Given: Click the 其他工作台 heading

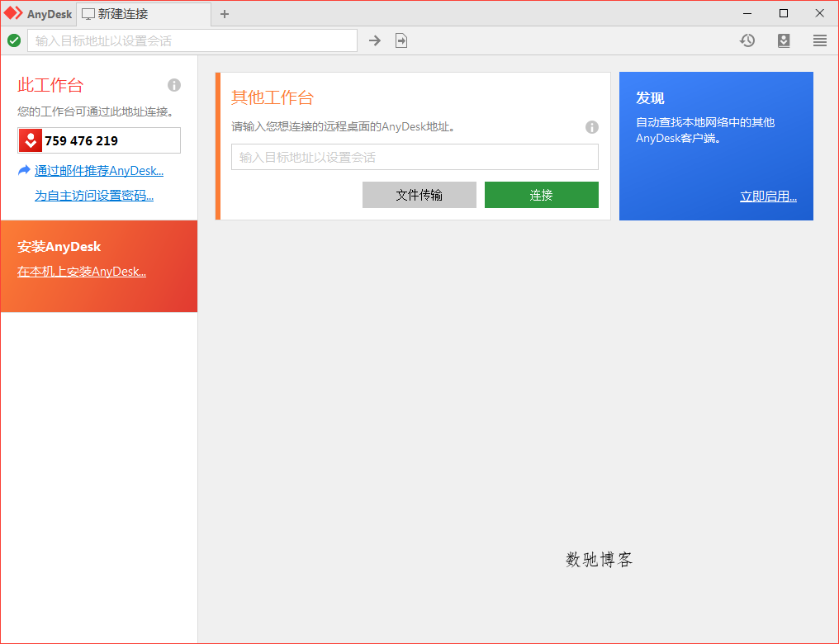Looking at the screenshot, I should [273, 98].
